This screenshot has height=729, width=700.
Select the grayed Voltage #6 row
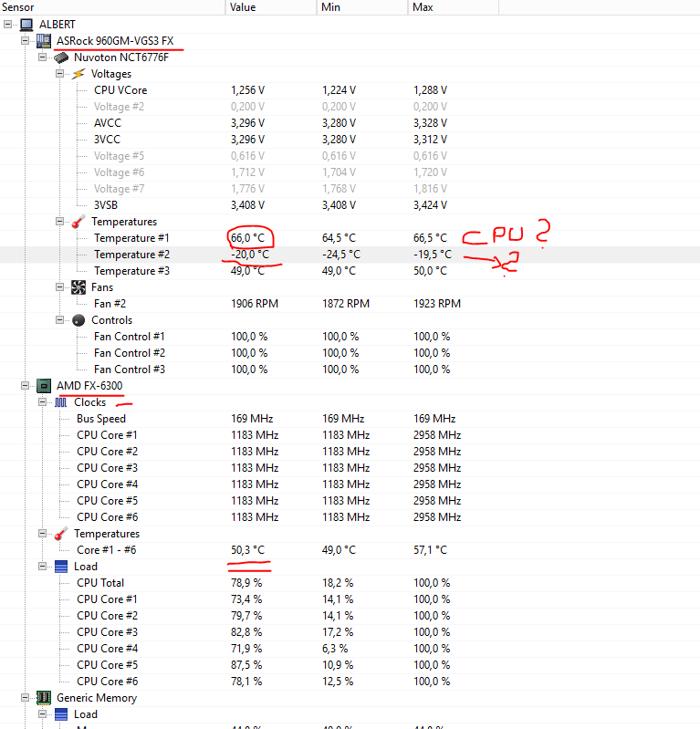click(x=350, y=172)
